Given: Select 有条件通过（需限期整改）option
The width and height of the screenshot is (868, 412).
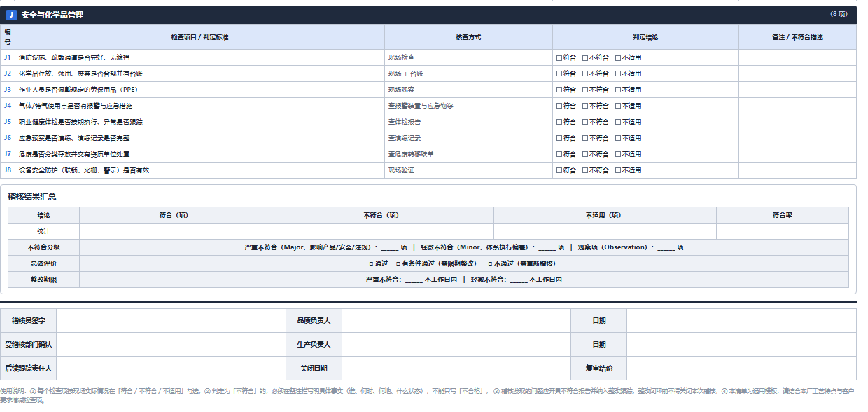Looking at the screenshot, I should click(436, 263).
